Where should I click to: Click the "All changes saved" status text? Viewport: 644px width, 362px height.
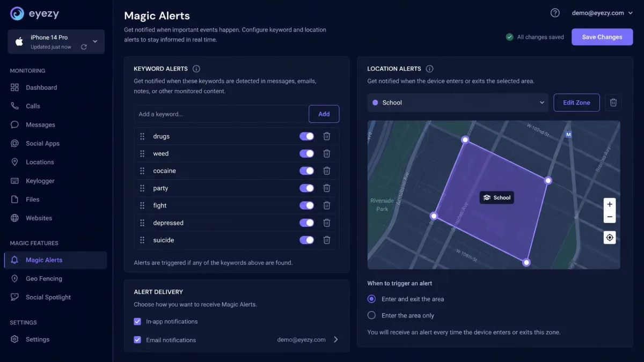[x=540, y=37]
